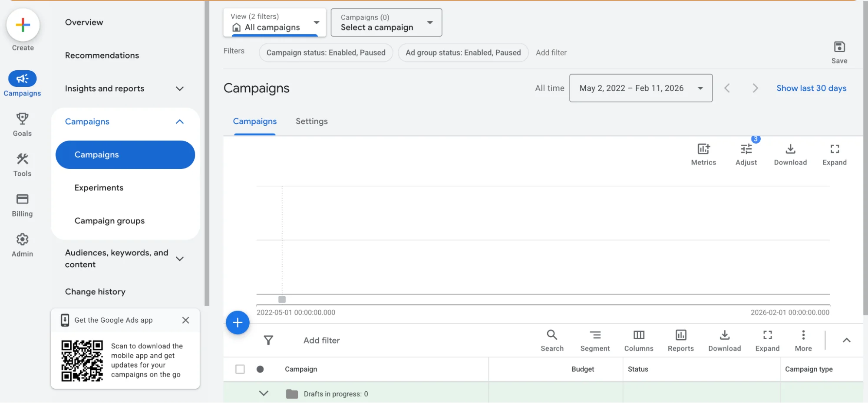Collapse the Campaigns menu section
The width and height of the screenshot is (868, 403).
pos(179,121)
